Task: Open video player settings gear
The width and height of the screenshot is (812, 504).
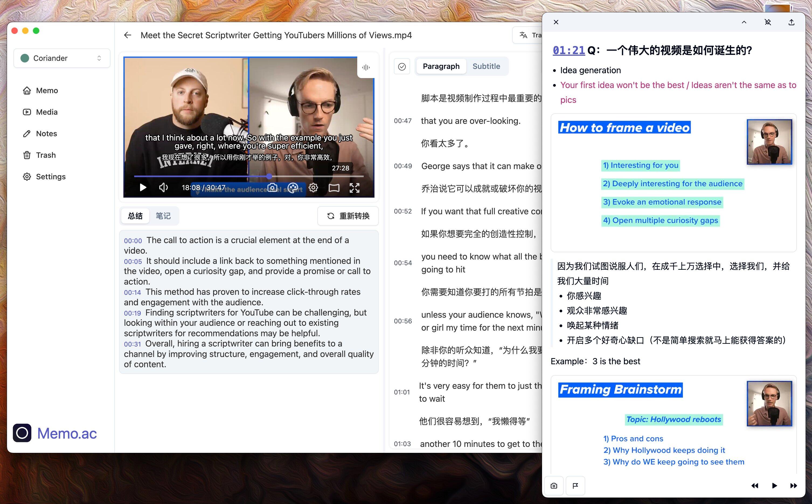Action: [313, 188]
